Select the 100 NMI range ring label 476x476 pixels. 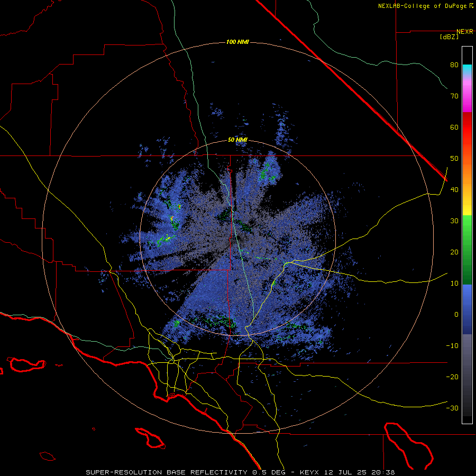tap(237, 42)
